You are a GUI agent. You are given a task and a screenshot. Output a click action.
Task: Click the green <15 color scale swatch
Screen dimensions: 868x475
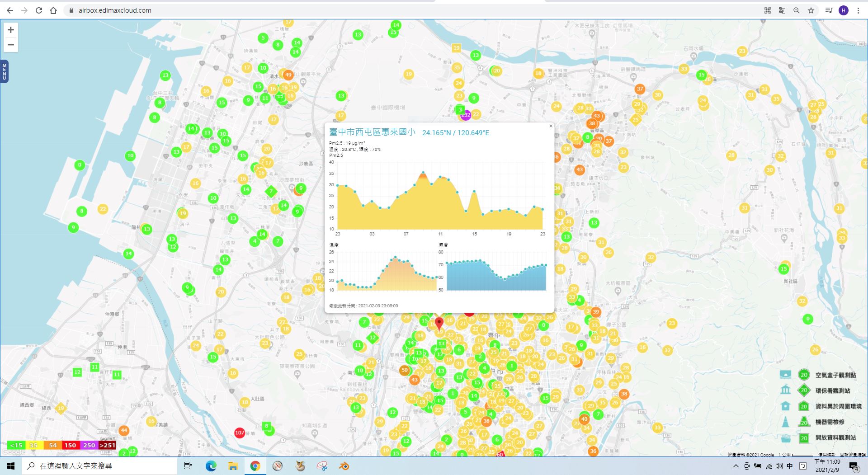[16, 445]
